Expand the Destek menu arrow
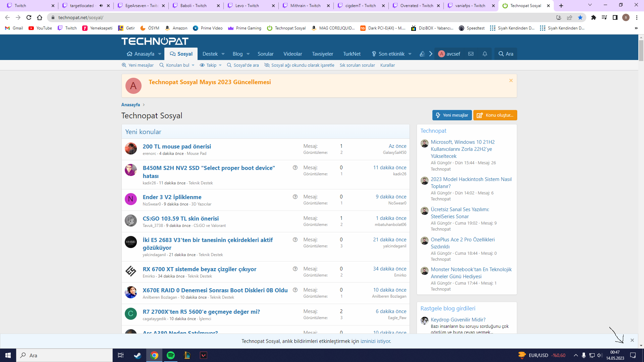This screenshot has height=362, width=644. (223, 54)
